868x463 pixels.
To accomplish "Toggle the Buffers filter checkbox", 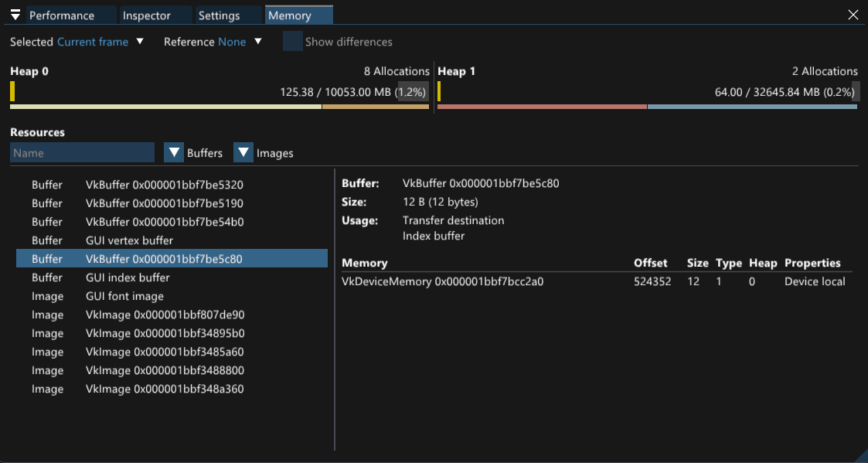I will pos(174,153).
